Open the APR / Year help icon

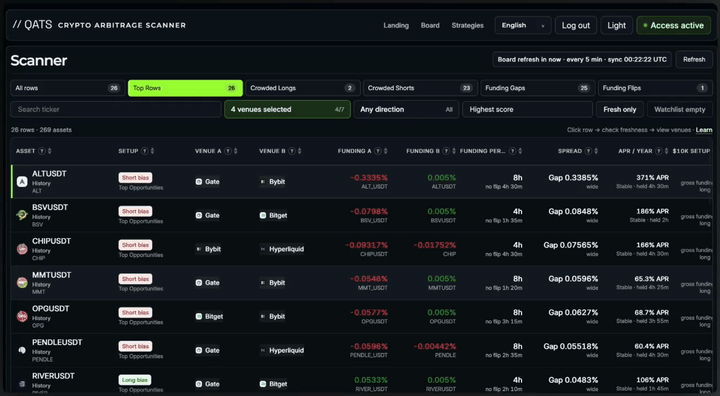659,151
